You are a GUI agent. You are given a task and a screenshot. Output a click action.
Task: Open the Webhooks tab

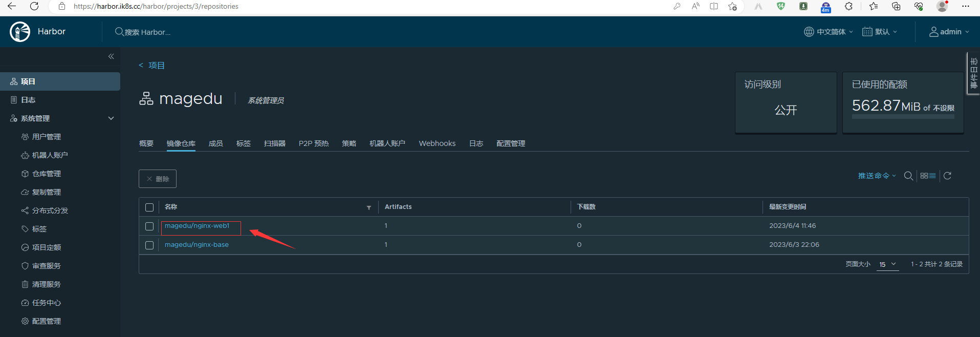[437, 143]
